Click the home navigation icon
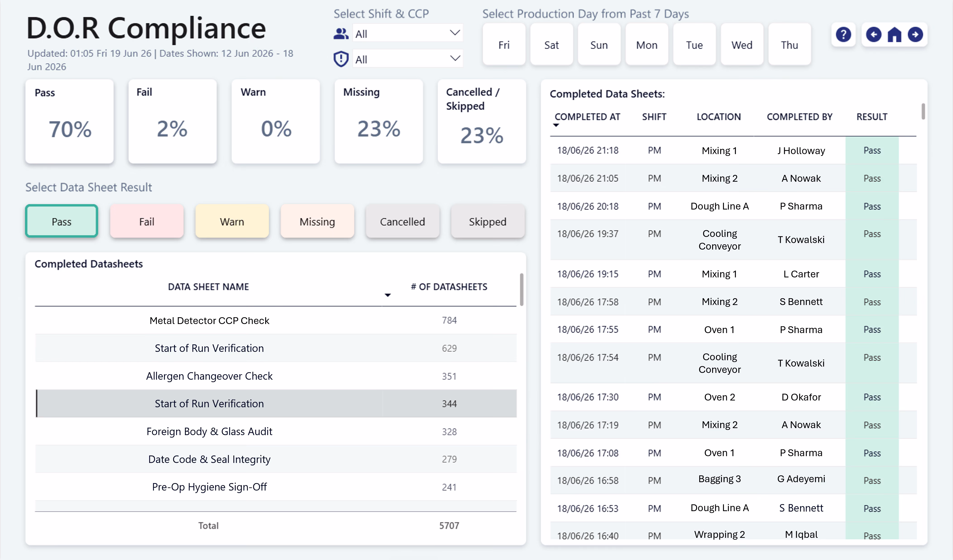Viewport: 953px width, 560px height. pyautogui.click(x=894, y=35)
